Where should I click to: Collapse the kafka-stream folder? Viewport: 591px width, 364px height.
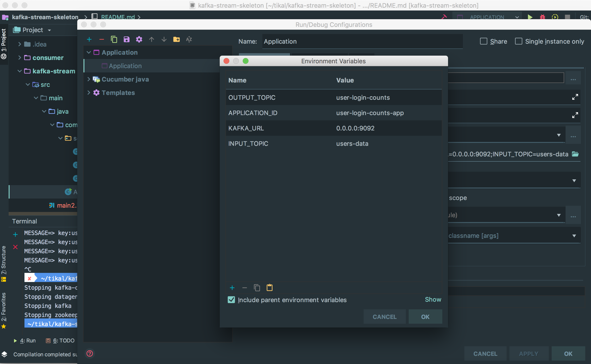[x=20, y=71]
